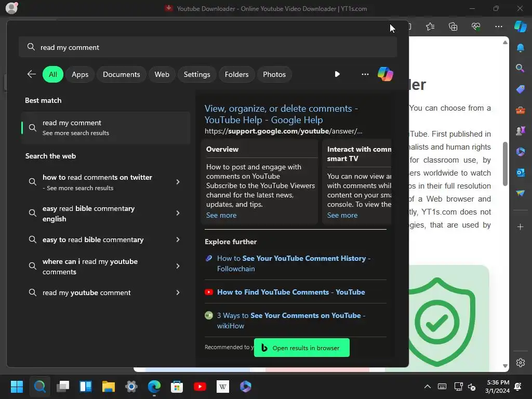Open 'How to See Your YouTube Comment History' link

(x=294, y=263)
